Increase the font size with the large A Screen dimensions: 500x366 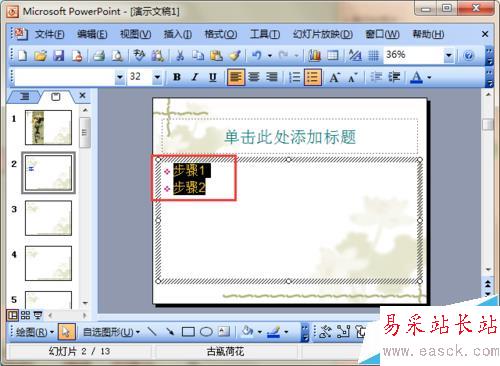coord(334,77)
